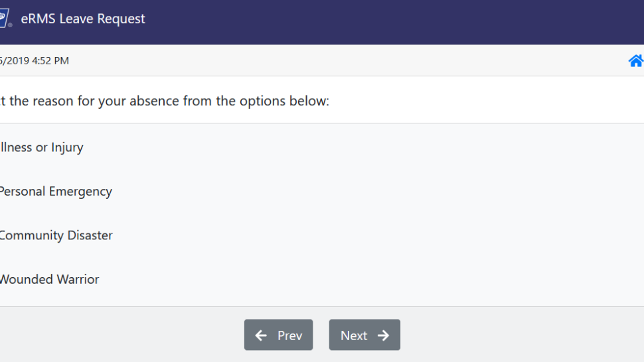Go back with the Prev button
The image size is (644, 362).
278,335
